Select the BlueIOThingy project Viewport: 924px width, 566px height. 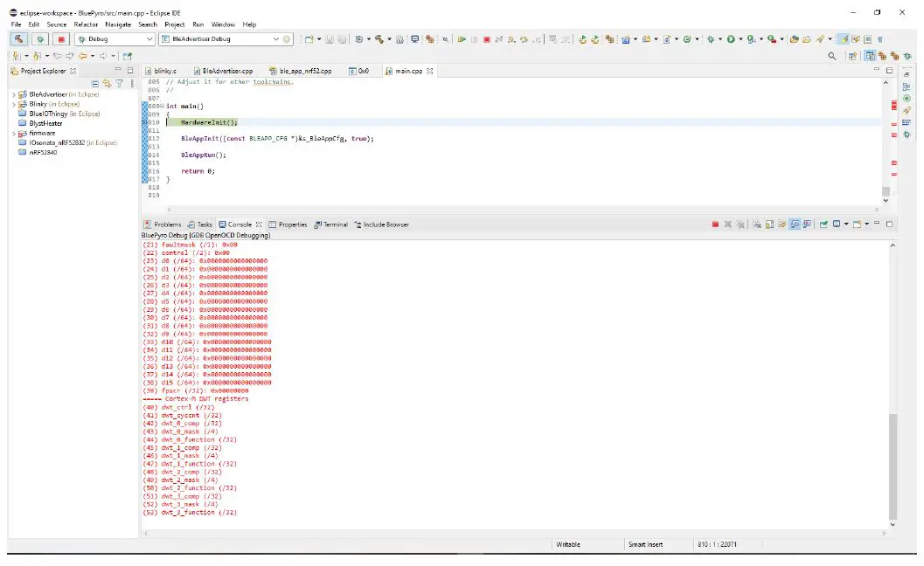pos(59,114)
